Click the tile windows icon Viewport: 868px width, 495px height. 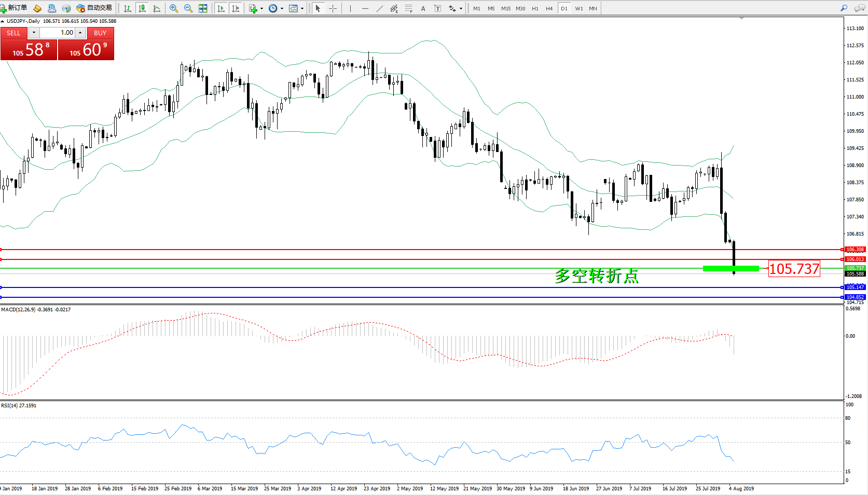point(203,8)
